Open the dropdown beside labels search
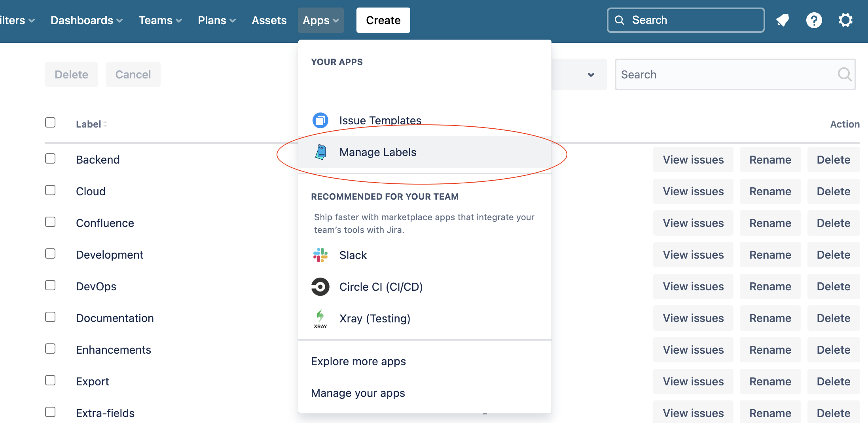Viewport: 868px width, 423px height. point(591,74)
